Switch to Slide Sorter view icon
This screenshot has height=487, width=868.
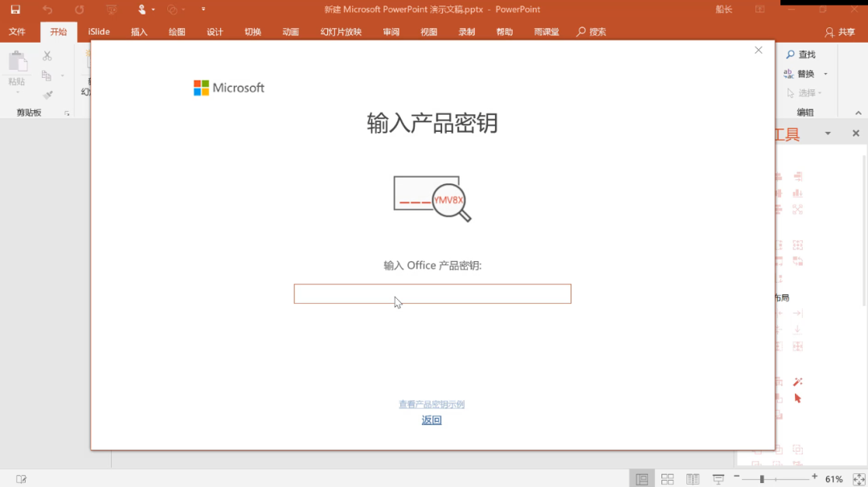(x=667, y=478)
